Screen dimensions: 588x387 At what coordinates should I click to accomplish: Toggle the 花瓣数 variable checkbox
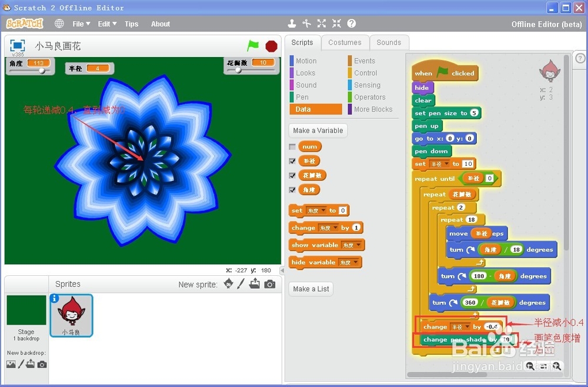pos(292,175)
